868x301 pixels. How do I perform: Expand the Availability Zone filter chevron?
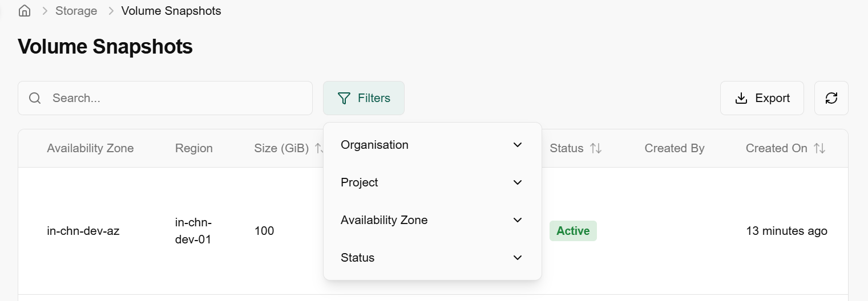click(518, 220)
